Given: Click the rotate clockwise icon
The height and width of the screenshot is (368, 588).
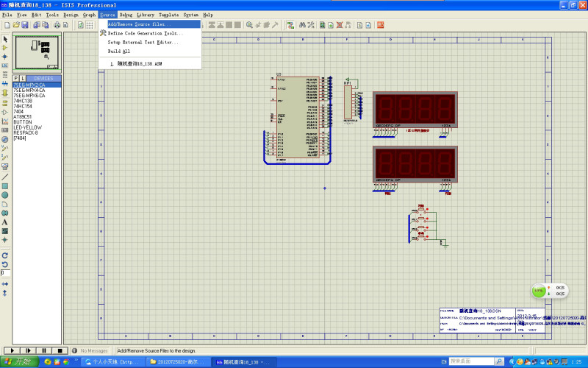Looking at the screenshot, I should pyautogui.click(x=5, y=255).
